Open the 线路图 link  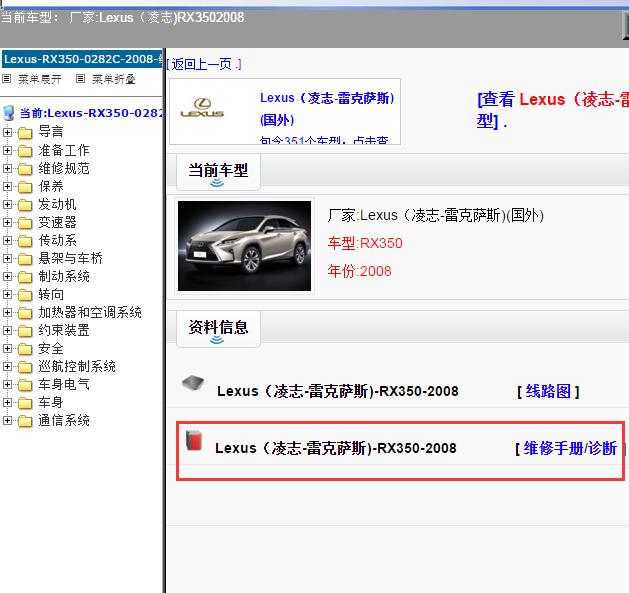pos(548,391)
